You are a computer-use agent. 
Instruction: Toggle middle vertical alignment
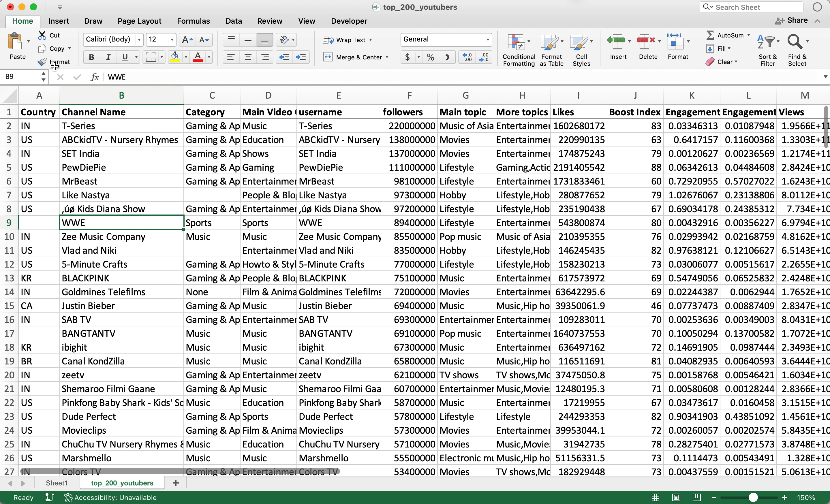pos(248,40)
